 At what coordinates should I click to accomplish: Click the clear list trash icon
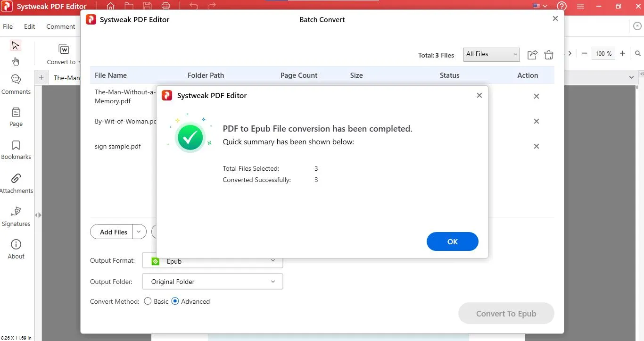548,55
